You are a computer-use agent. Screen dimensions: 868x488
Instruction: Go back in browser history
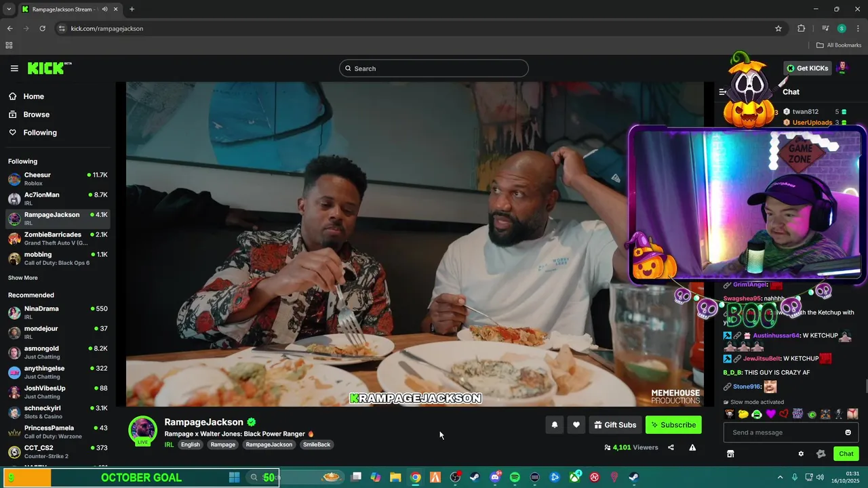click(9, 28)
